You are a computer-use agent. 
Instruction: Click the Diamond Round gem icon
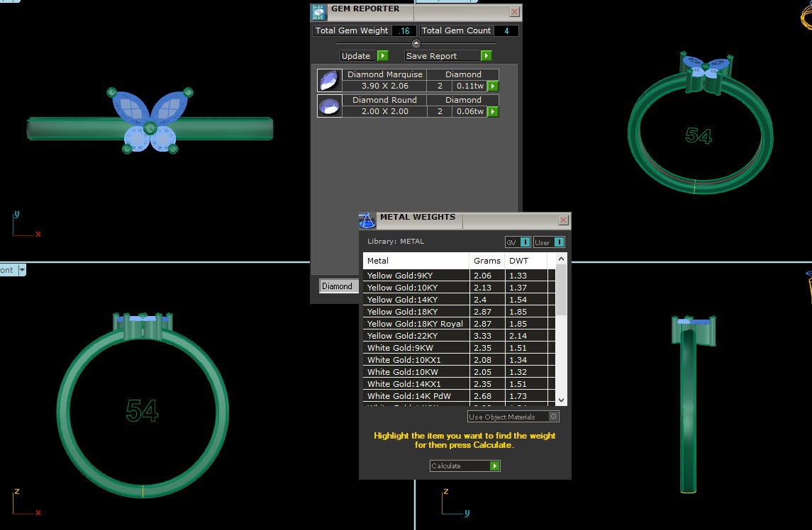click(x=329, y=106)
